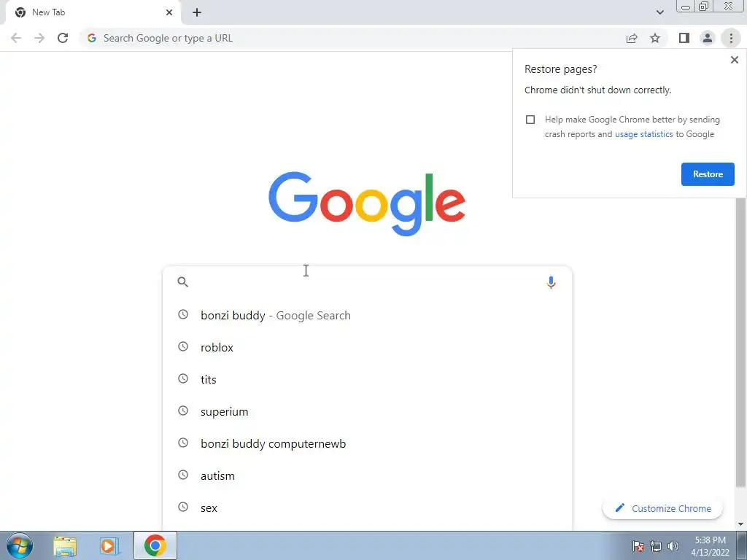The width and height of the screenshot is (747, 560).
Task: Click the Google logo
Action: coord(367,204)
